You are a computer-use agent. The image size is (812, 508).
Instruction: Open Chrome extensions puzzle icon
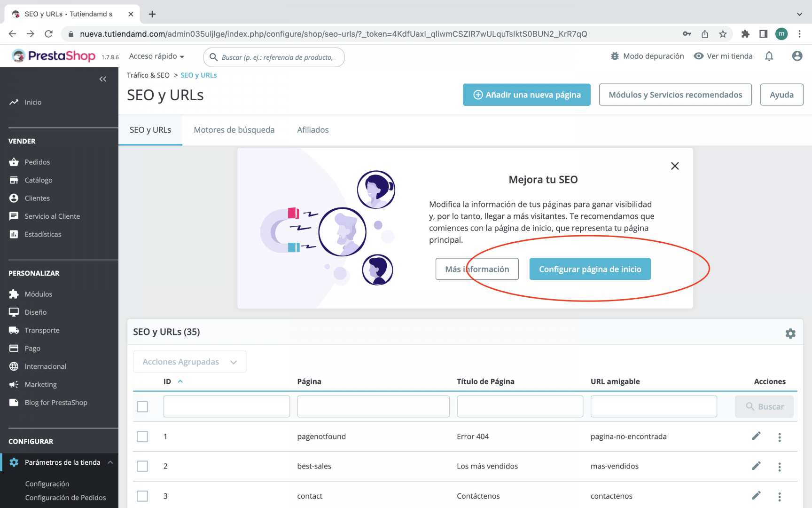[x=745, y=34]
